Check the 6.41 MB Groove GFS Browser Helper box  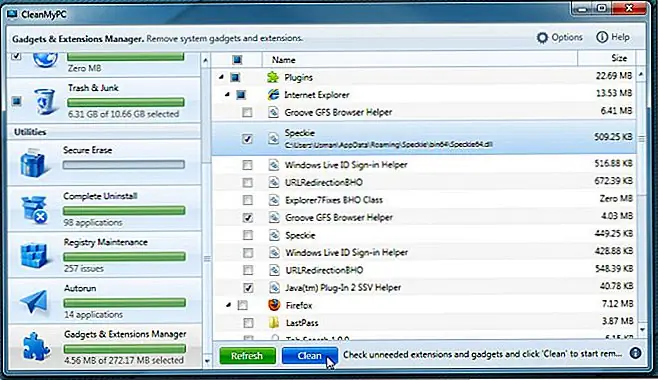(x=247, y=112)
